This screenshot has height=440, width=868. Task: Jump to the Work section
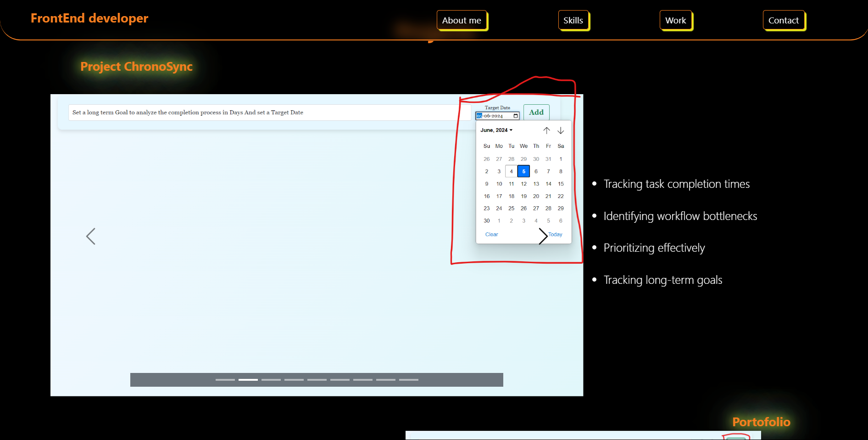tap(676, 20)
